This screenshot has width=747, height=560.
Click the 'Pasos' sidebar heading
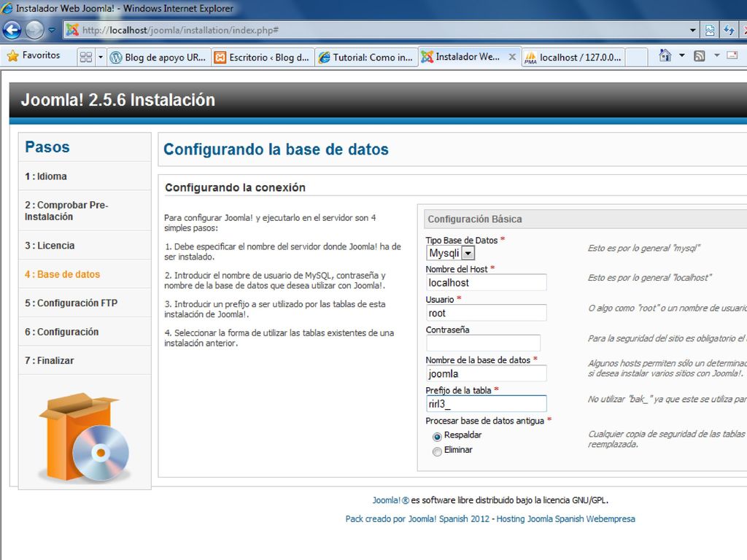47,147
